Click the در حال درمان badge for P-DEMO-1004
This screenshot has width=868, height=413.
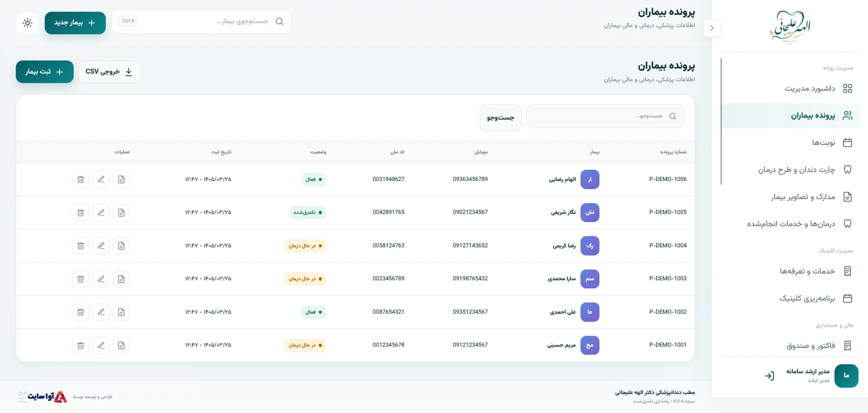[x=305, y=246]
